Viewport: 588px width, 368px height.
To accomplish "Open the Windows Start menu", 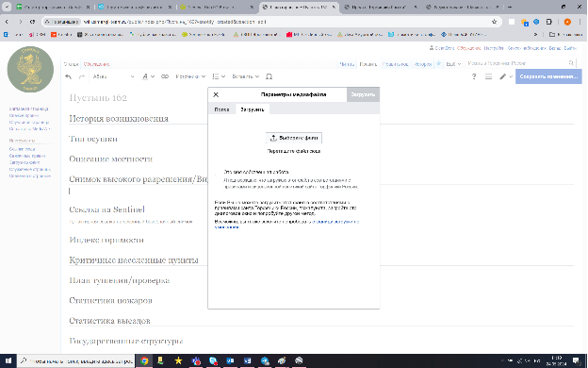I will click(x=8, y=360).
